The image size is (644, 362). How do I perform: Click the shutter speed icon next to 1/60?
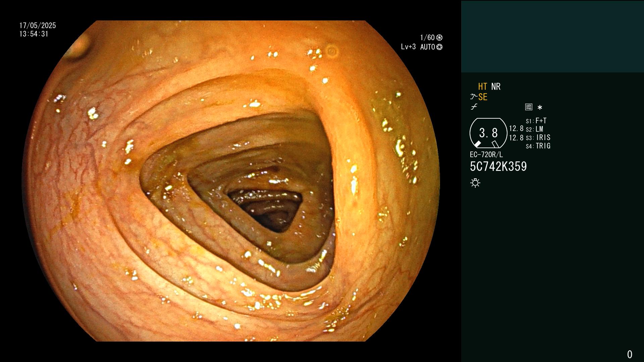click(x=439, y=38)
